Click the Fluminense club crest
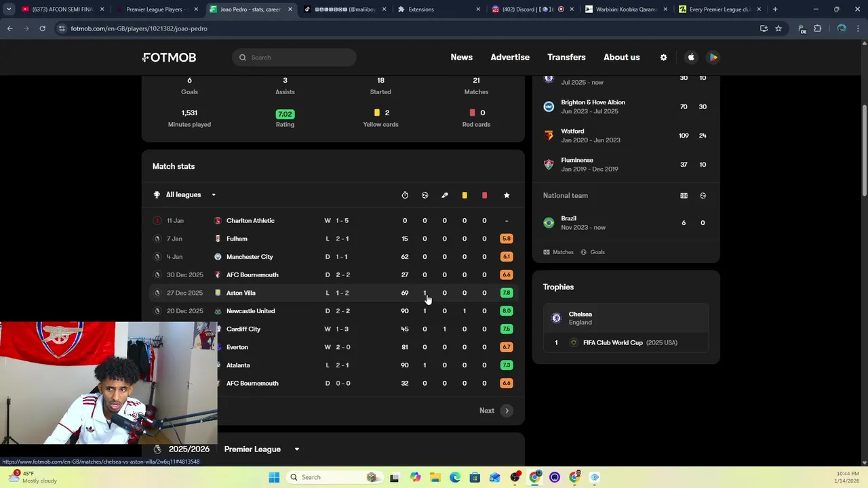868x488 pixels. coord(549,165)
